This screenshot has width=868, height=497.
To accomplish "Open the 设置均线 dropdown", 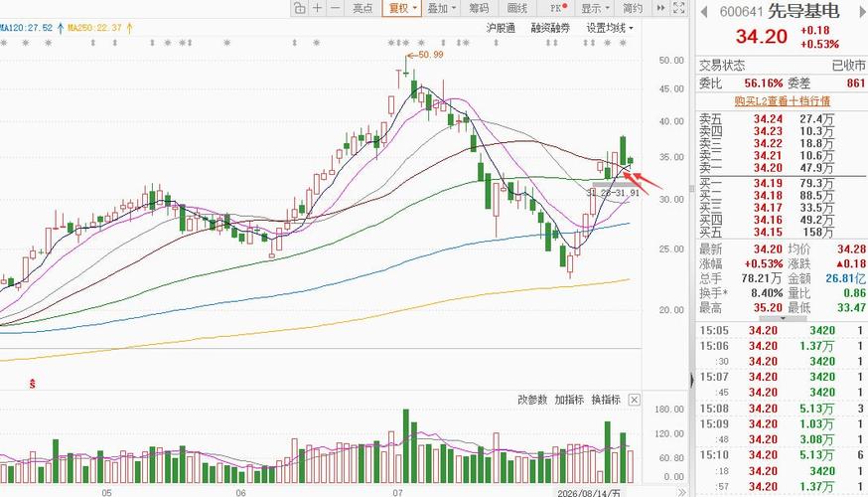I will (610, 28).
